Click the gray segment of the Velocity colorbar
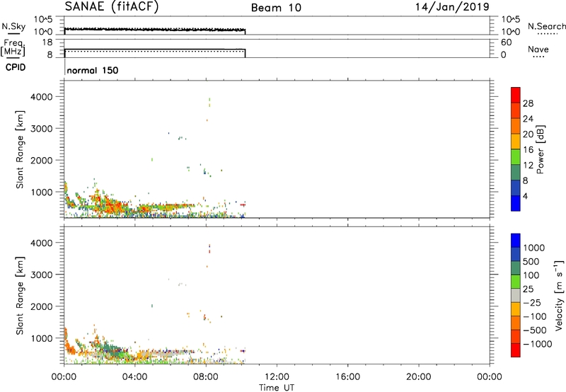566x392 pixels. pos(516,295)
